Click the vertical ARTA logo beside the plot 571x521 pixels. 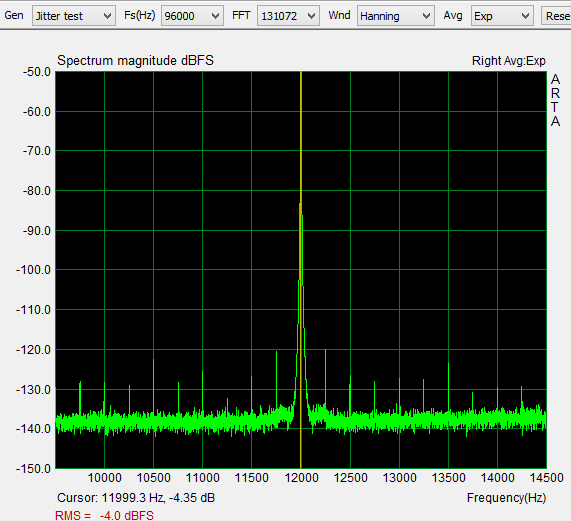coord(555,100)
